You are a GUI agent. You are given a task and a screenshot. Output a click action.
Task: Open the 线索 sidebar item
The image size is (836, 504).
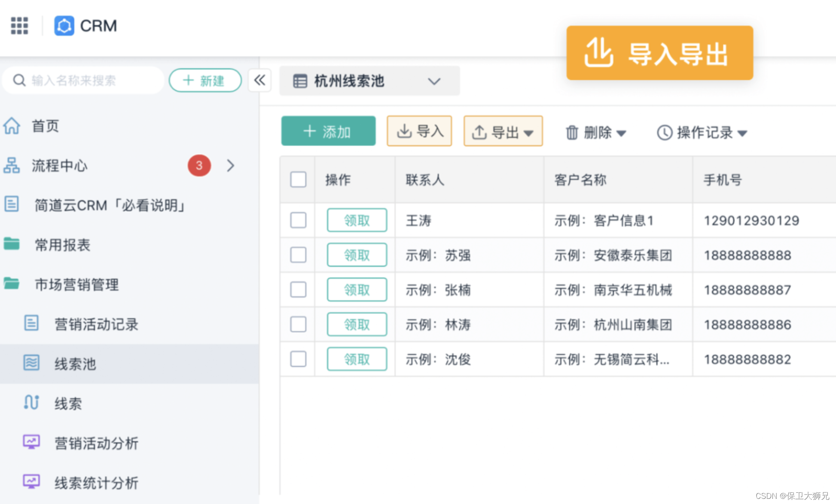point(68,404)
